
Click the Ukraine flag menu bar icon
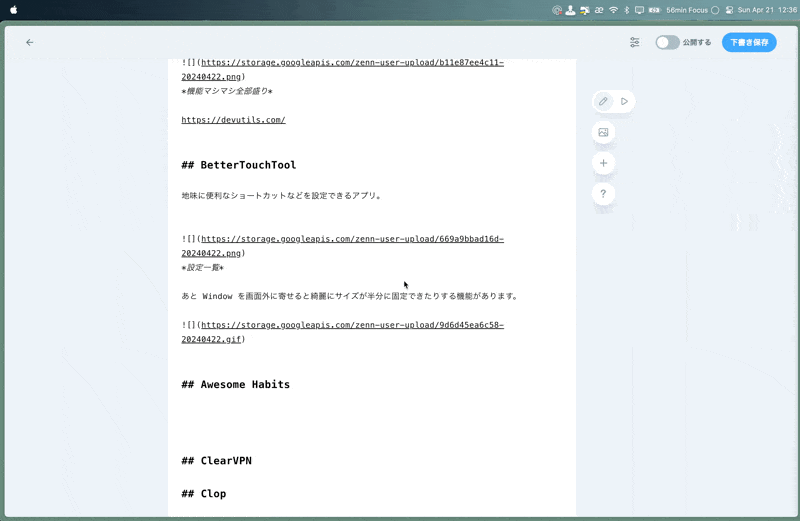tap(585, 10)
